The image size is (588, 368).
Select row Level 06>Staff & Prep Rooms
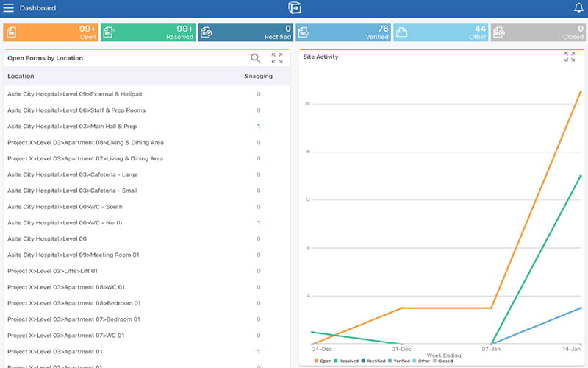(x=146, y=110)
